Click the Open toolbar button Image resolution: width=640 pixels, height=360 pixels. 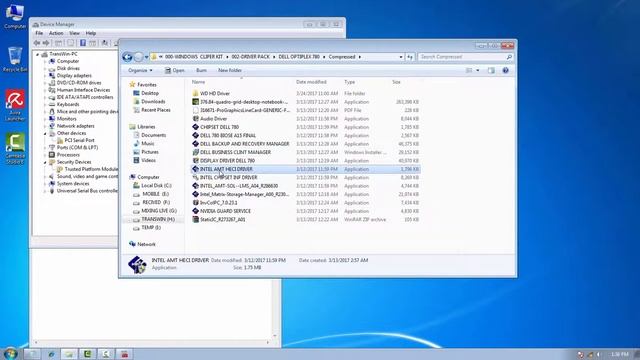coord(174,70)
